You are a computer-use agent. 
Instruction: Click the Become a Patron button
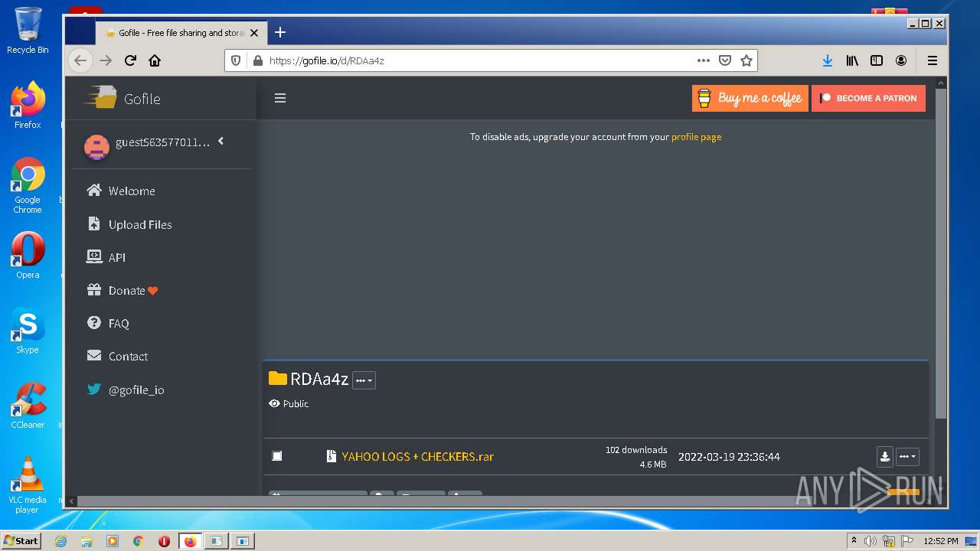pyautogui.click(x=869, y=98)
